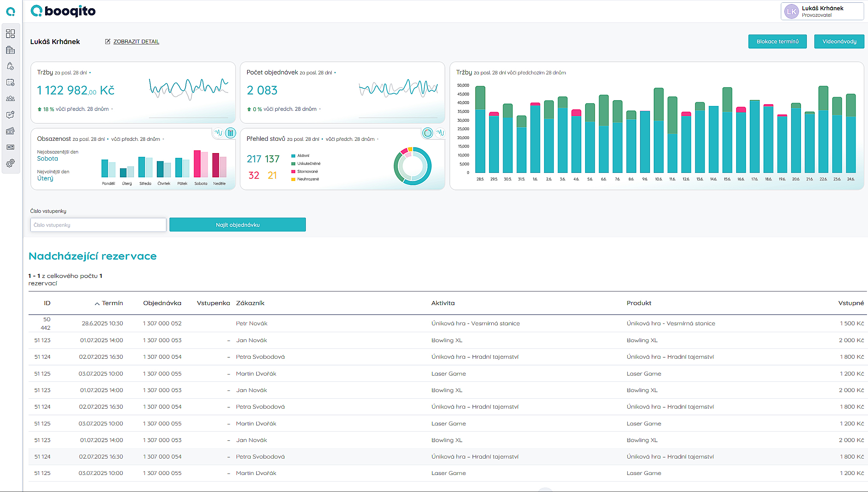Open reviews via the chat bubble icon
The width and height of the screenshot is (868, 492).
pos(11,115)
